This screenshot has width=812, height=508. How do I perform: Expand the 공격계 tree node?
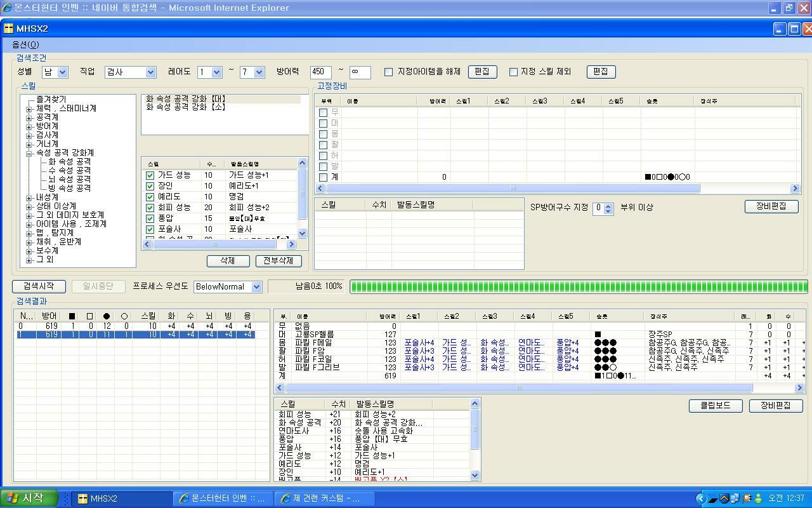pyautogui.click(x=29, y=117)
